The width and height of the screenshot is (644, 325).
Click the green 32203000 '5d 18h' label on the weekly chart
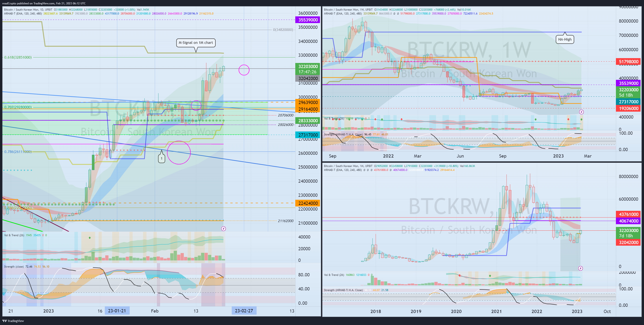629,92
